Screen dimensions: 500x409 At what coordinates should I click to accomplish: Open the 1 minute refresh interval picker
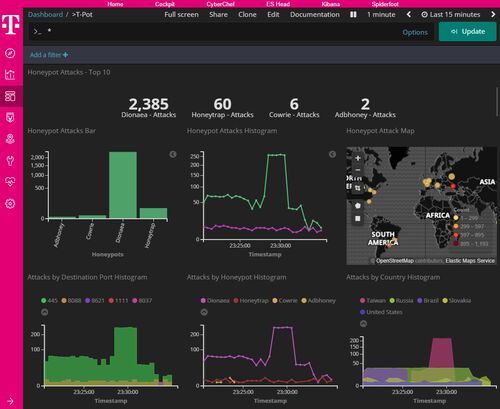point(381,15)
